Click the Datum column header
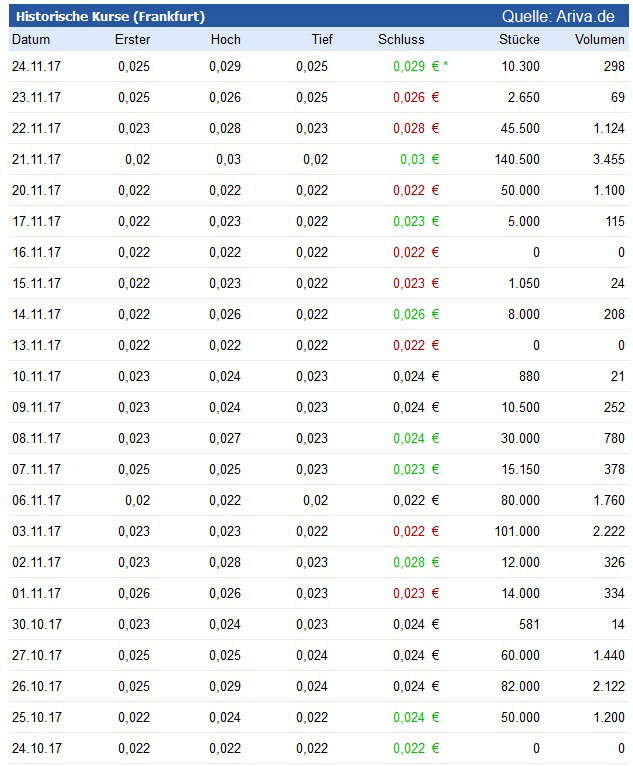 coord(30,40)
